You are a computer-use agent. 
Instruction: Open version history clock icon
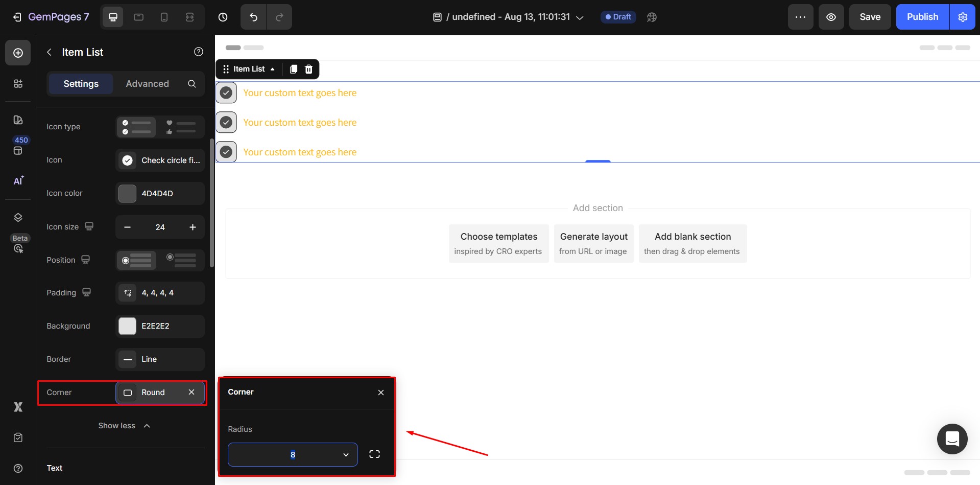(x=223, y=17)
